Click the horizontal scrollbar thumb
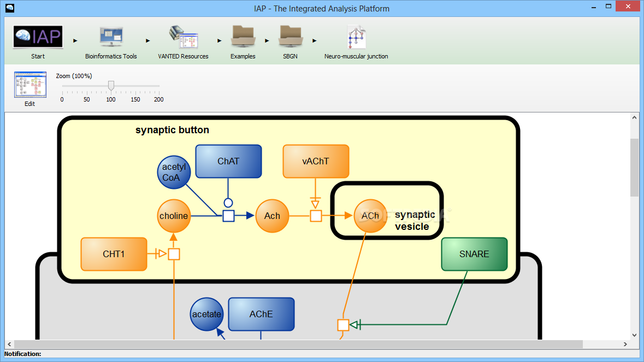Screen dimensions: 644x362 click(x=298, y=344)
